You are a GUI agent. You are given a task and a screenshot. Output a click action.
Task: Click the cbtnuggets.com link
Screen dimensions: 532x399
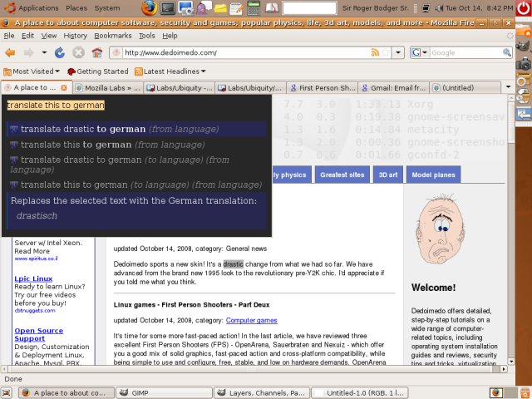click(35, 310)
